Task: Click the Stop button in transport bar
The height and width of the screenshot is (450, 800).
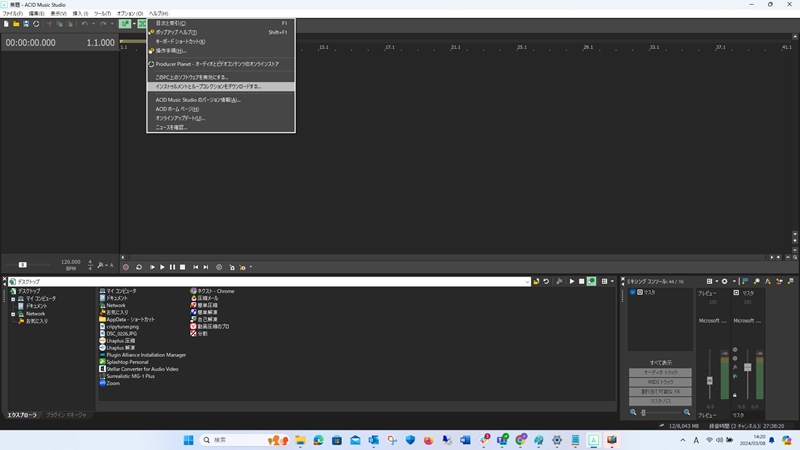Action: (x=183, y=267)
